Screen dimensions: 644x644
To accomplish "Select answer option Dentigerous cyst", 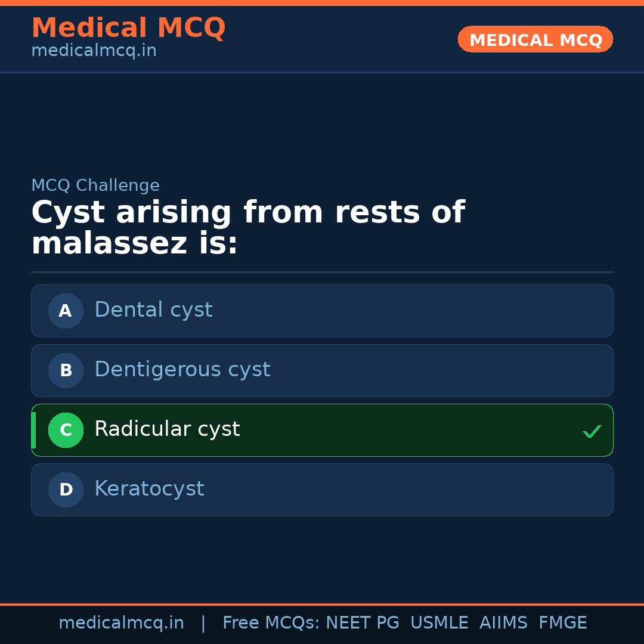I will pyautogui.click(x=322, y=370).
